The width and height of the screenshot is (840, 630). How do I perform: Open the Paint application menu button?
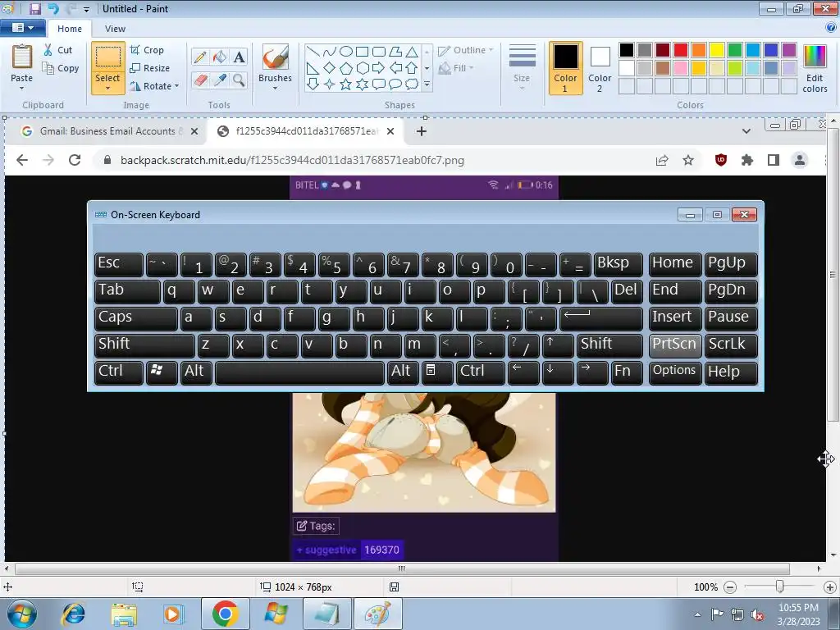point(22,27)
